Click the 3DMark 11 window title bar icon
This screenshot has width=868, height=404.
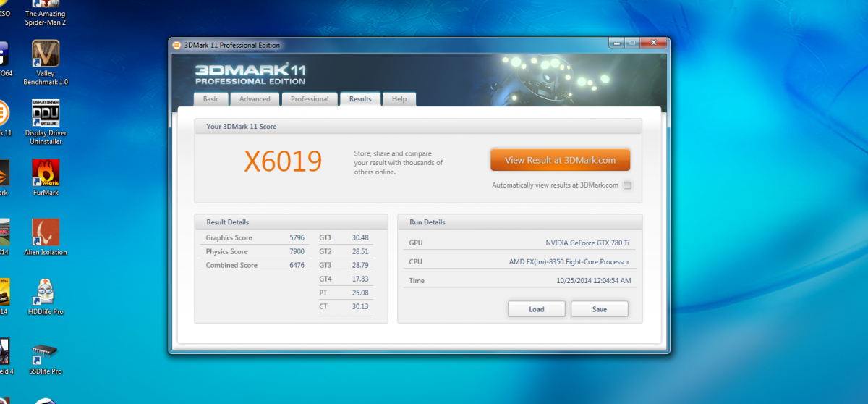click(177, 45)
